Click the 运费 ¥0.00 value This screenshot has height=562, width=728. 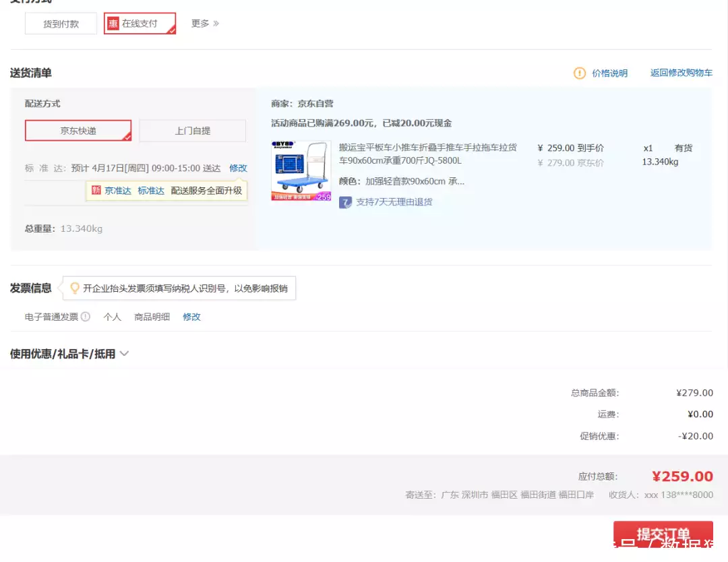700,414
